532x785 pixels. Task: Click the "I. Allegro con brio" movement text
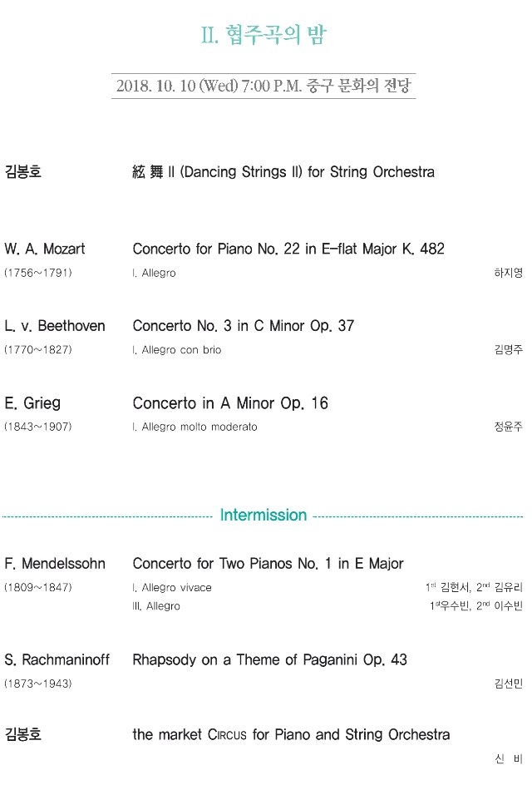tap(177, 350)
